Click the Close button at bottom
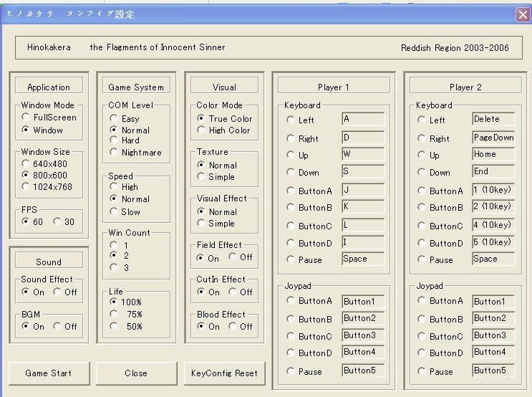532x397 pixels. pyautogui.click(x=135, y=373)
